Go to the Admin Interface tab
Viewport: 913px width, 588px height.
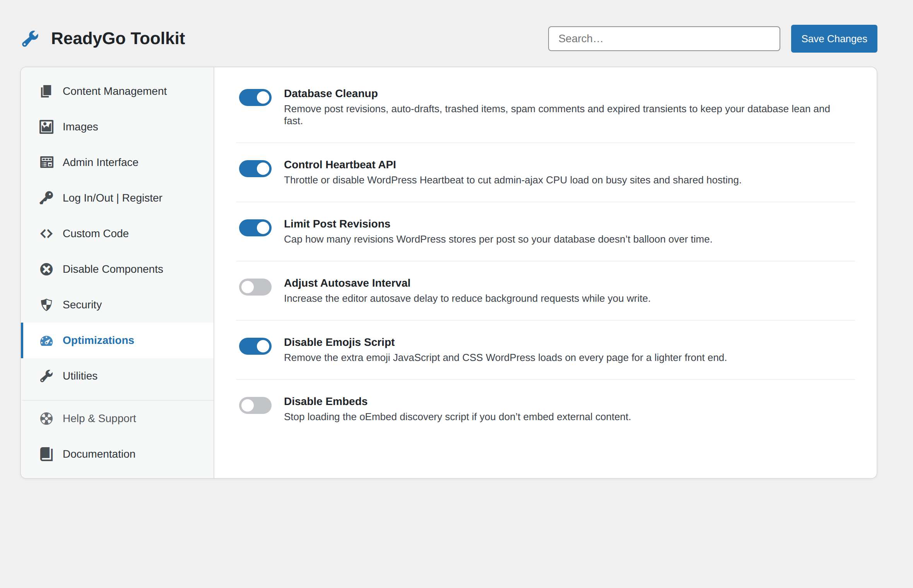[118, 162]
